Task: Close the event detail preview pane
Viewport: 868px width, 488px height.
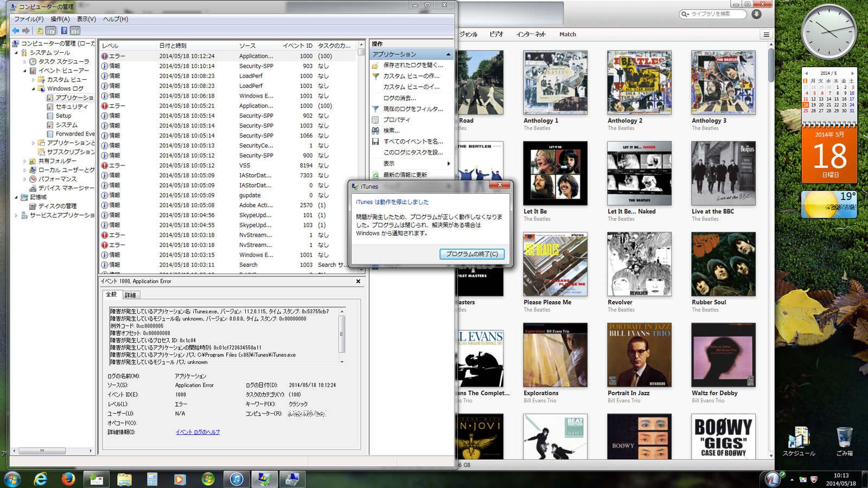Action: click(358, 281)
